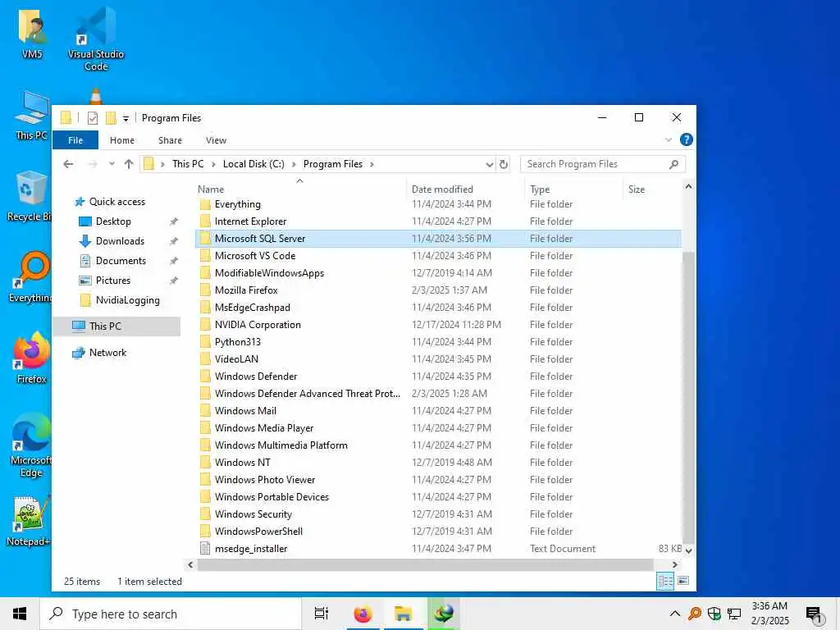Image resolution: width=840 pixels, height=630 pixels.
Task: Open Customize Quick Access Toolbar dropdown
Action: click(x=126, y=118)
